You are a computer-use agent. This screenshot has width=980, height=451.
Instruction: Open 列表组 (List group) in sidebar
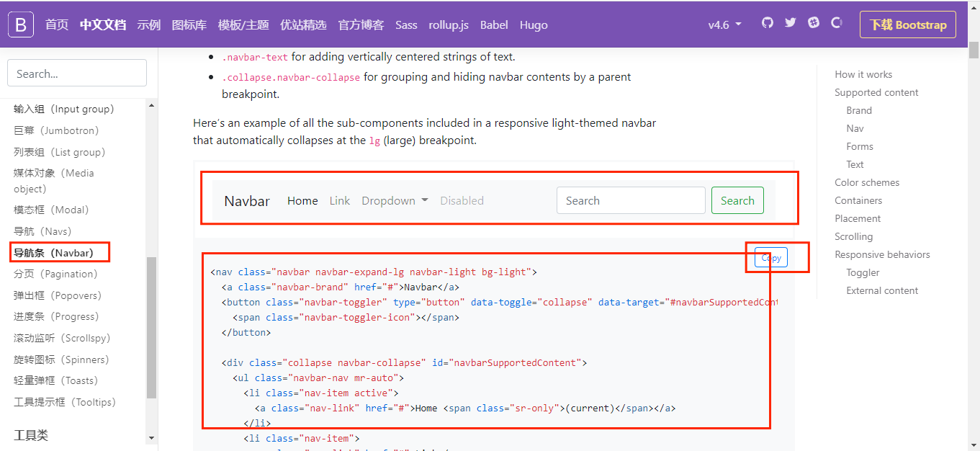(60, 152)
